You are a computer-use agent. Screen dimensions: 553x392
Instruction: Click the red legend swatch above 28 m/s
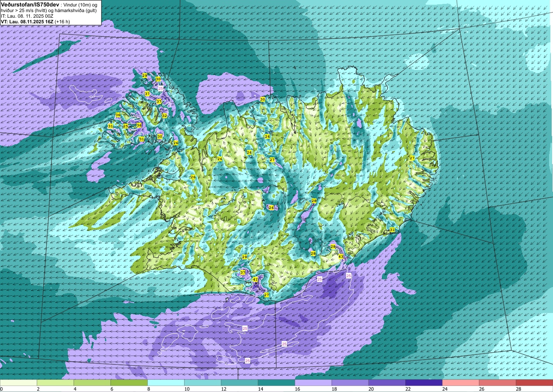(534, 383)
